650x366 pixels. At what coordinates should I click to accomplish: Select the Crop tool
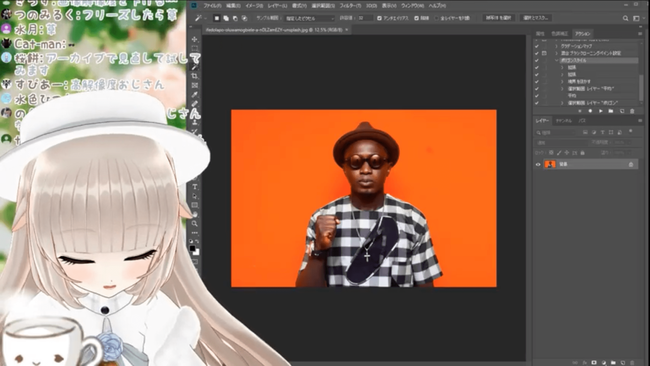pos(194,76)
